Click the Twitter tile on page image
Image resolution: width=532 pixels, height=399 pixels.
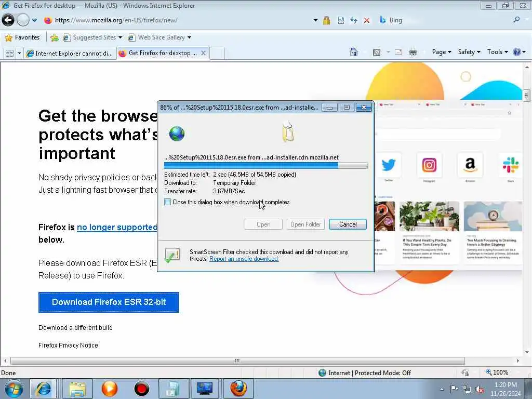(x=389, y=165)
